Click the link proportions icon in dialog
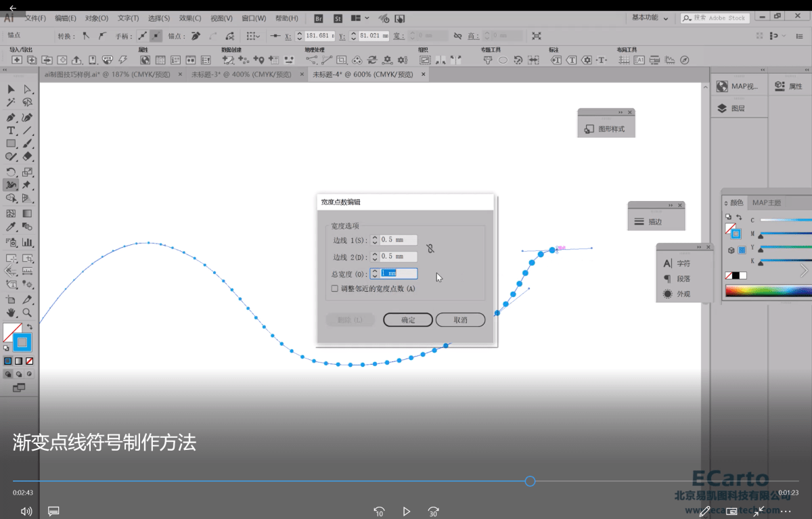Image resolution: width=812 pixels, height=519 pixels. [x=430, y=248]
